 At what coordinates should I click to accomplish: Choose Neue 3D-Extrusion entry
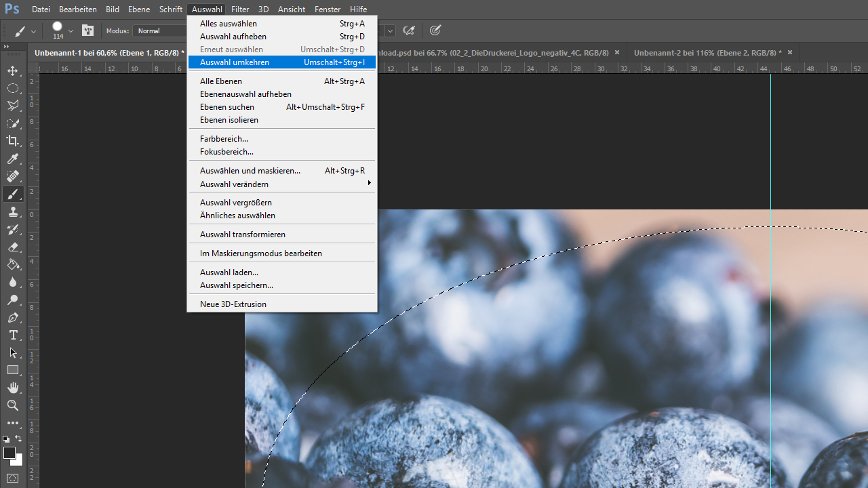pyautogui.click(x=281, y=304)
